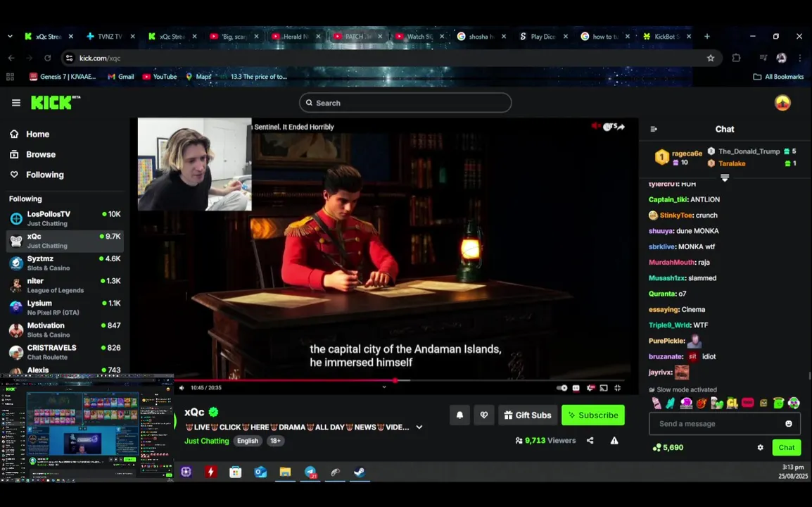Expand the chevron below the video timeline

(384, 387)
